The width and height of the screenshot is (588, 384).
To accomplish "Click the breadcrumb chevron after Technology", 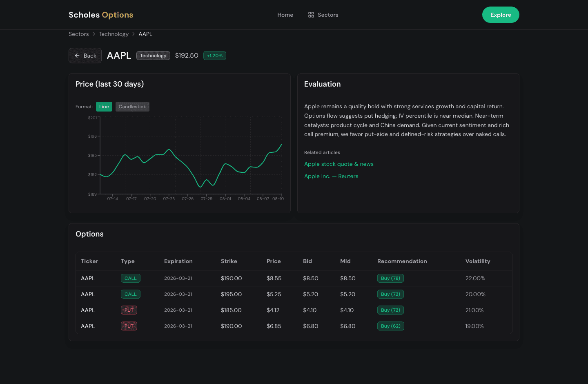I will 134,34.
